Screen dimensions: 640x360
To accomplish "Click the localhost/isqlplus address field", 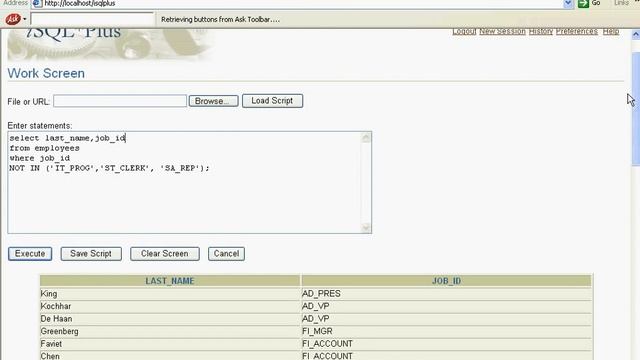I will click(302, 4).
